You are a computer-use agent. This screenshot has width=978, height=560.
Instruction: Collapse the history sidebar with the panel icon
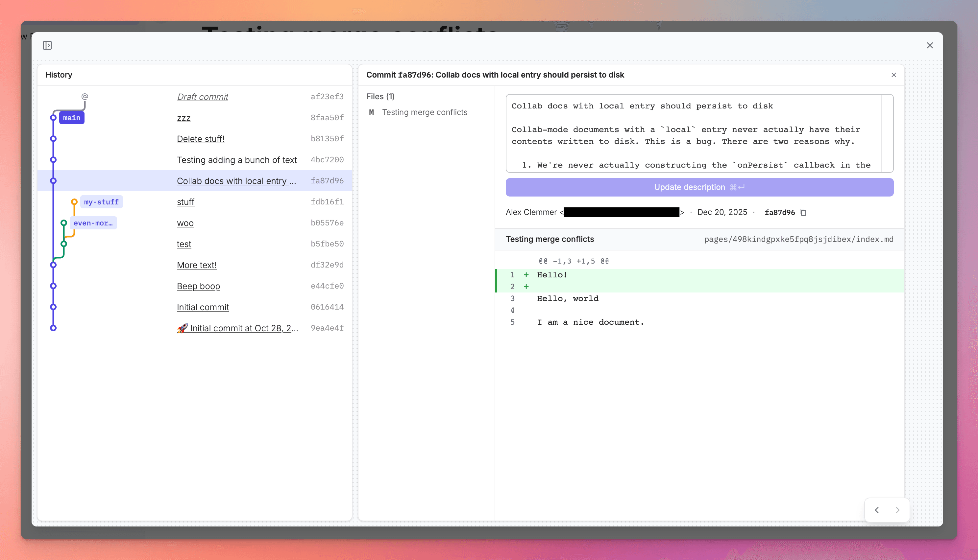(48, 45)
